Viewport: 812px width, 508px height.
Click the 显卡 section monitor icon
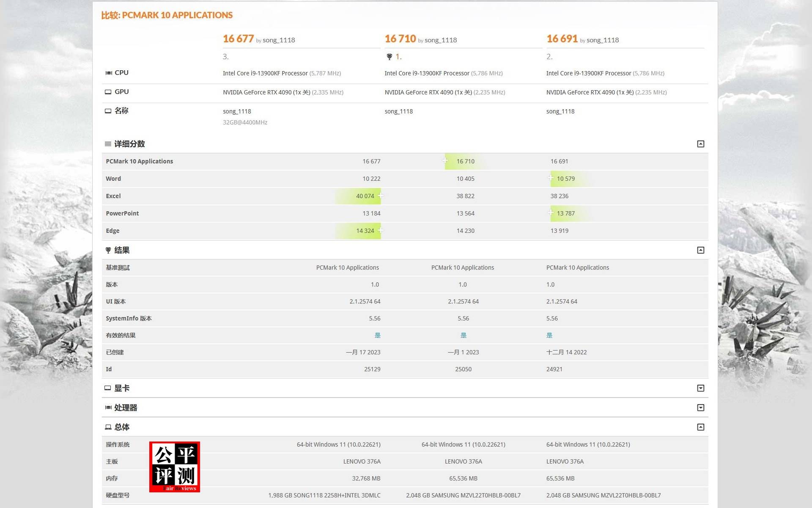(x=108, y=388)
